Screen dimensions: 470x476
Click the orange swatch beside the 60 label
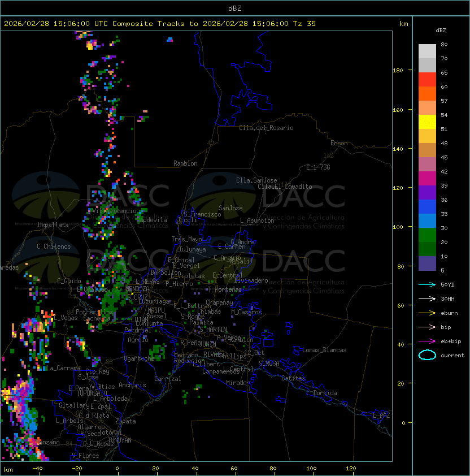pyautogui.click(x=427, y=94)
